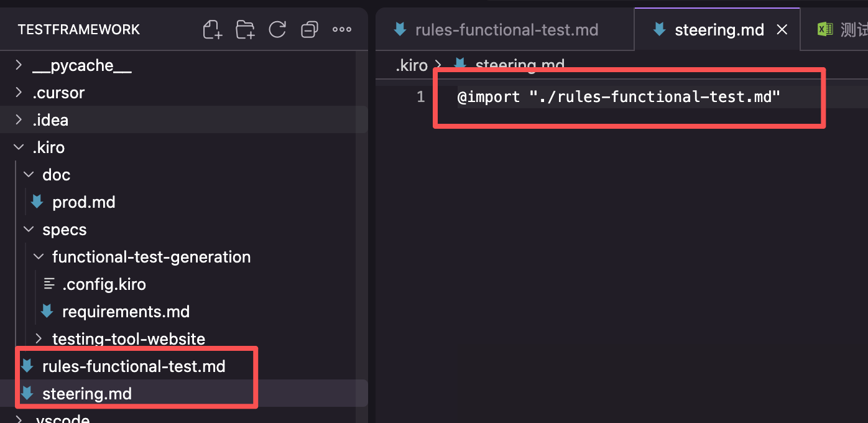The image size is (868, 423).
Task: Expand the testing-tool-website folder
Action: (39, 339)
